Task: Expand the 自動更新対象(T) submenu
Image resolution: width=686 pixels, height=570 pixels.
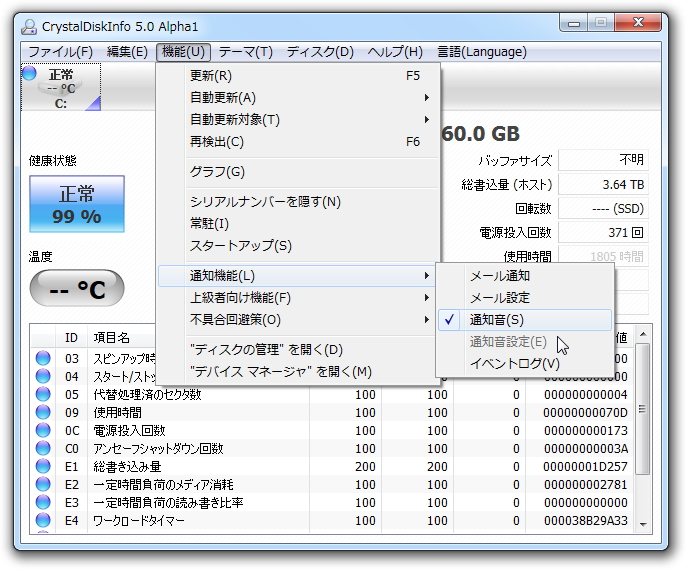Action: pos(298,119)
